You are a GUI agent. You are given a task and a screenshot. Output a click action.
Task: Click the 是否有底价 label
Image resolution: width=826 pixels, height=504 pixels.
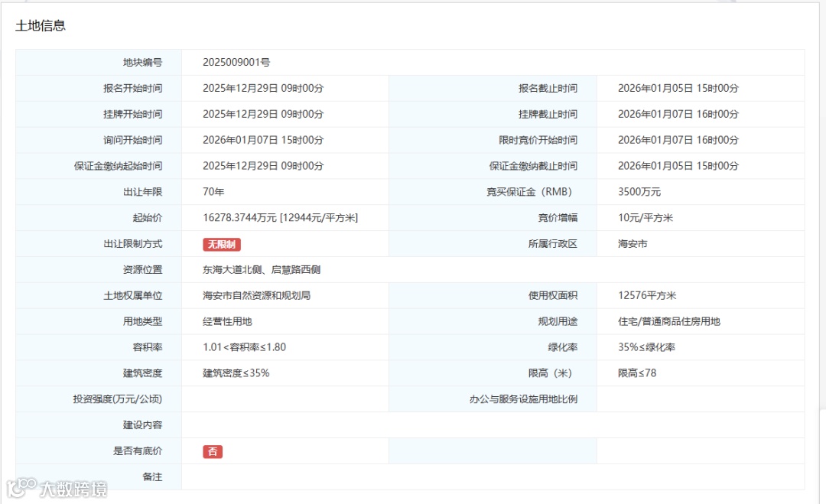tap(138, 450)
